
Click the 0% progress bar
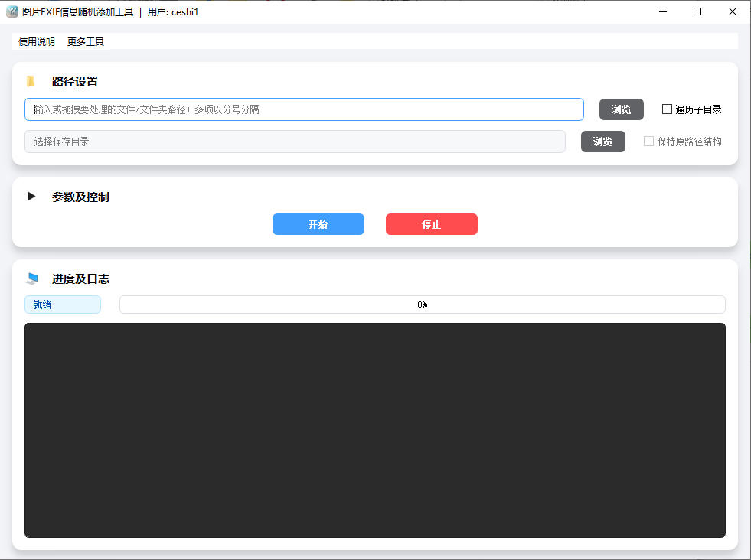click(422, 304)
